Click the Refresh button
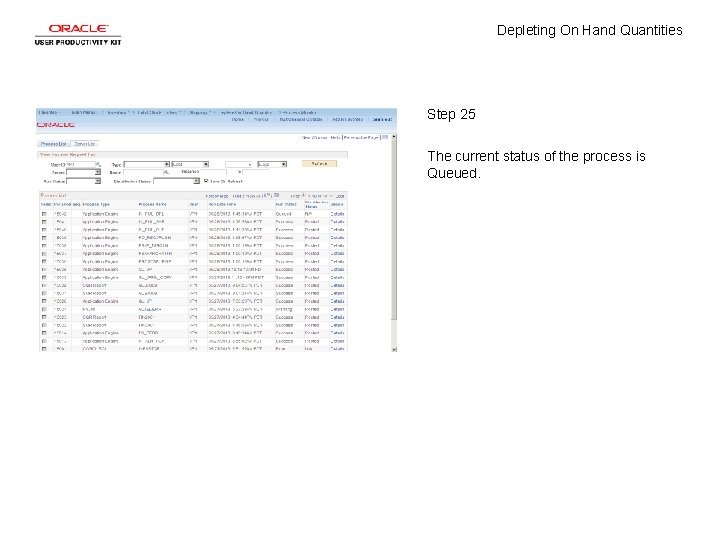Screen dimensions: 720x540 click(319, 164)
